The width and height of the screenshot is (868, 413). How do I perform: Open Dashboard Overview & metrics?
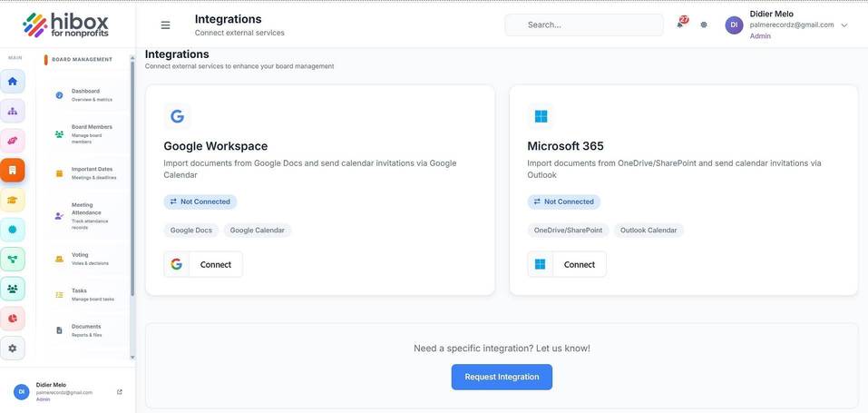pyautogui.click(x=86, y=95)
